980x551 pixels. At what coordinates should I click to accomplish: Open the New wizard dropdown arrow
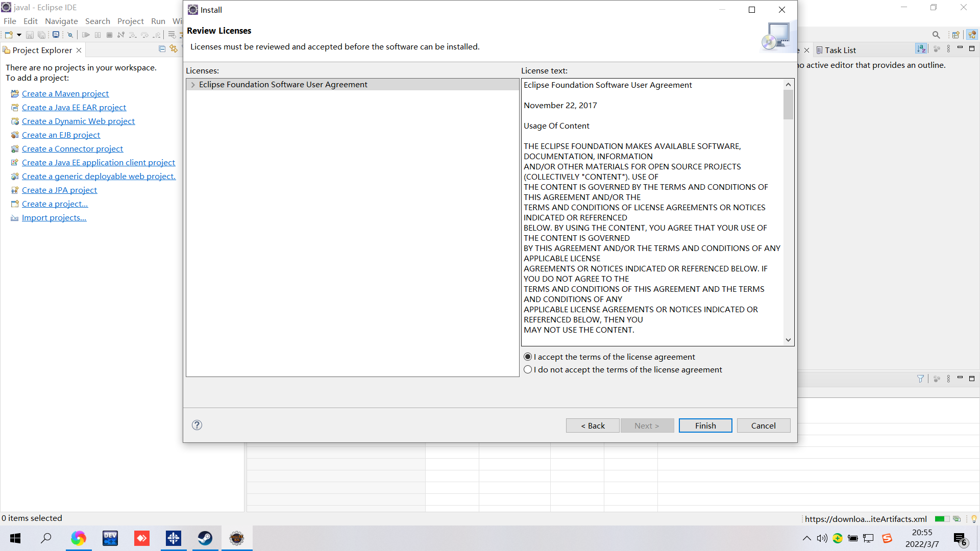click(19, 35)
